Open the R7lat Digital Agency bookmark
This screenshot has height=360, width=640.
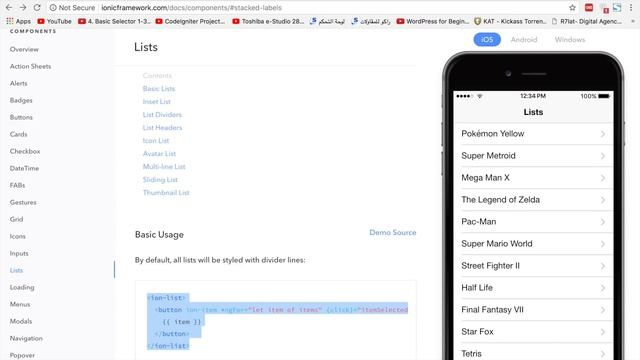pyautogui.click(x=587, y=21)
